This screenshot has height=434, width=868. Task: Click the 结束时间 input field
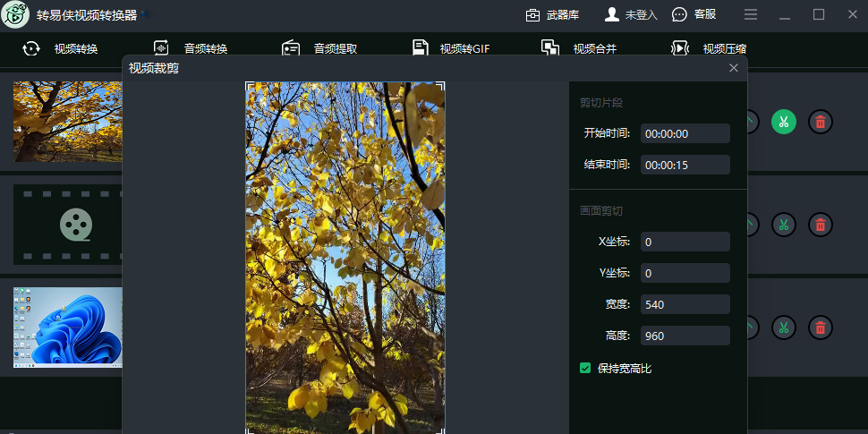pos(685,165)
